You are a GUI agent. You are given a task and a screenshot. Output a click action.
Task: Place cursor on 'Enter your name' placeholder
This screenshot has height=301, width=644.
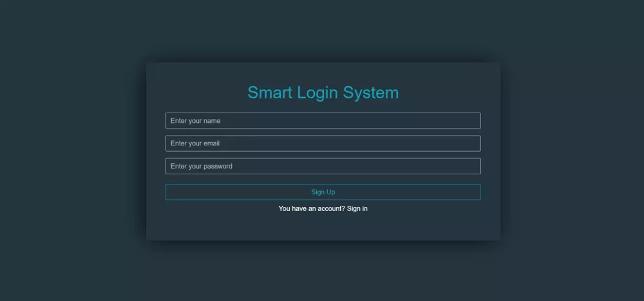pyautogui.click(x=196, y=120)
